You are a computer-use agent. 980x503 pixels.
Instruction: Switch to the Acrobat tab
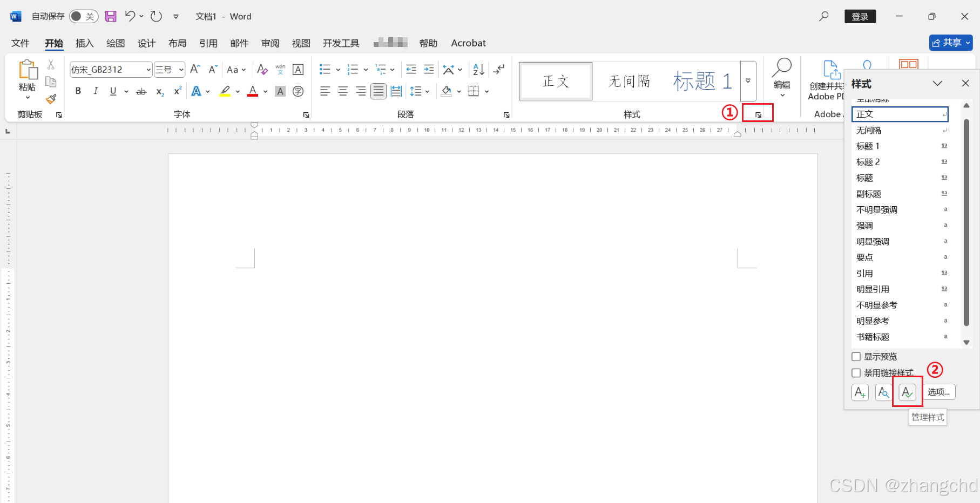468,43
